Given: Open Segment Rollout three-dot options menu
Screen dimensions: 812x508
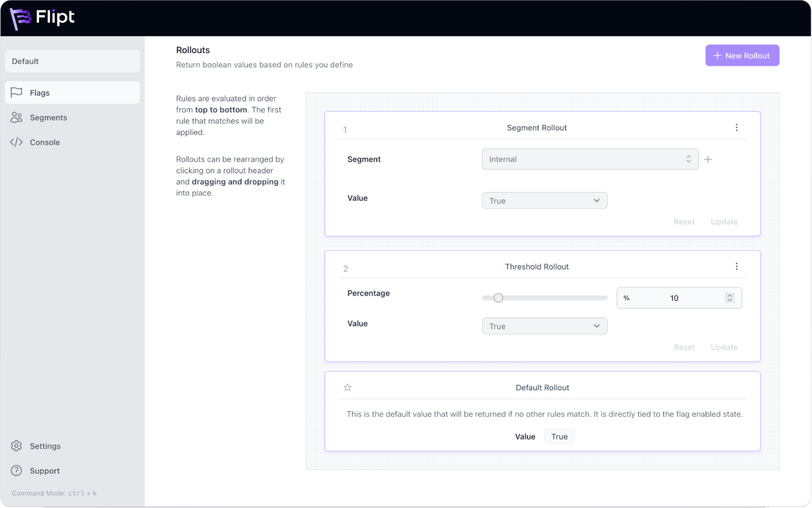Looking at the screenshot, I should tap(736, 128).
